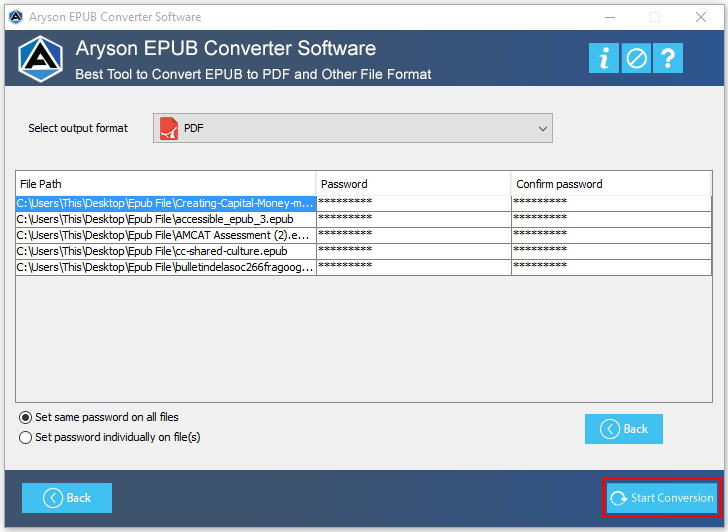This screenshot has height=532, width=728.
Task: Click confirm password for accessible_epub_3 row
Action: 611,219
